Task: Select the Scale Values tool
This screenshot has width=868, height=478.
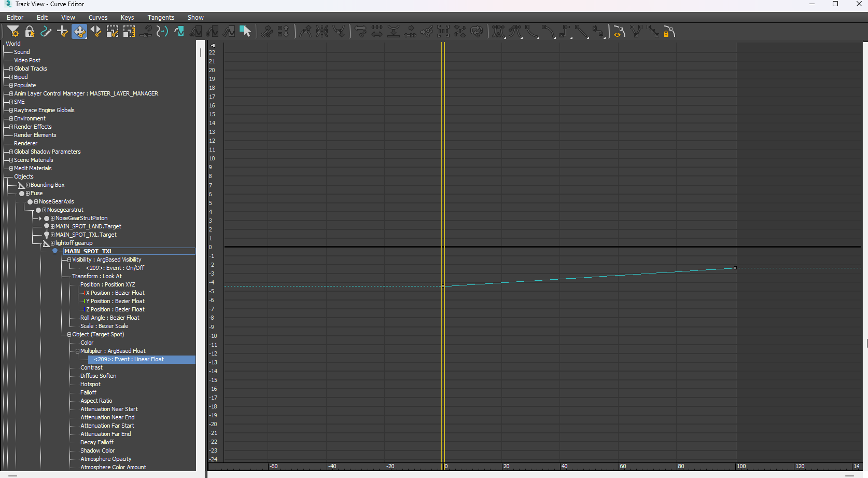Action: click(129, 32)
